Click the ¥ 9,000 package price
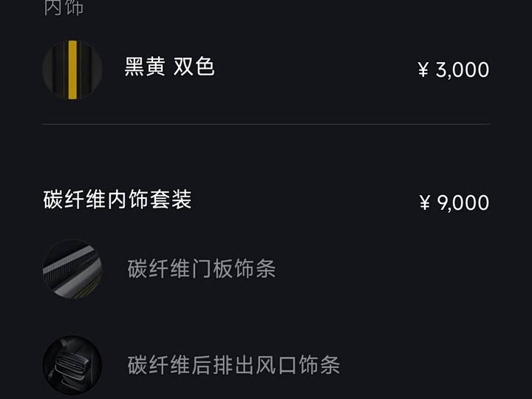This screenshot has height=399, width=532. click(454, 203)
